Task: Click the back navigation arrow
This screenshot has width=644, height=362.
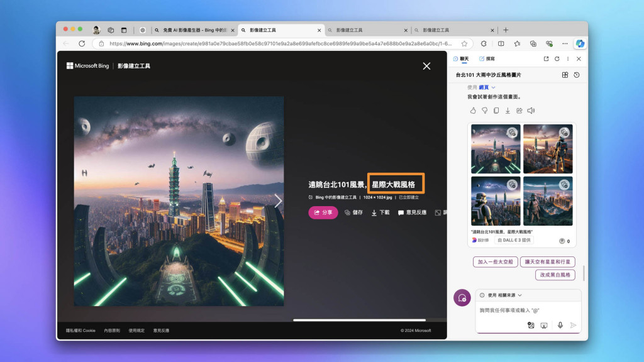Action: [66, 43]
